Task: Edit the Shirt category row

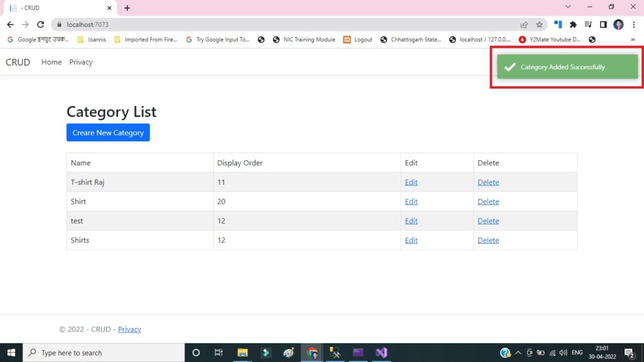Action: pos(411,201)
